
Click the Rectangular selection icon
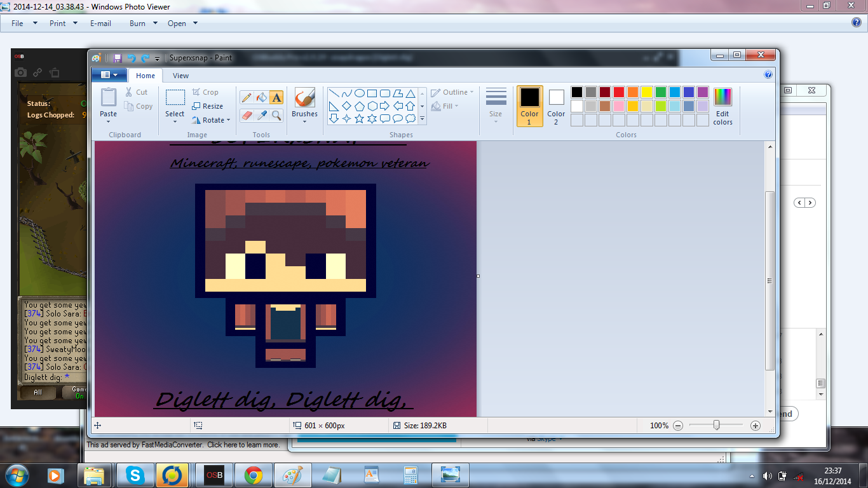click(x=175, y=97)
